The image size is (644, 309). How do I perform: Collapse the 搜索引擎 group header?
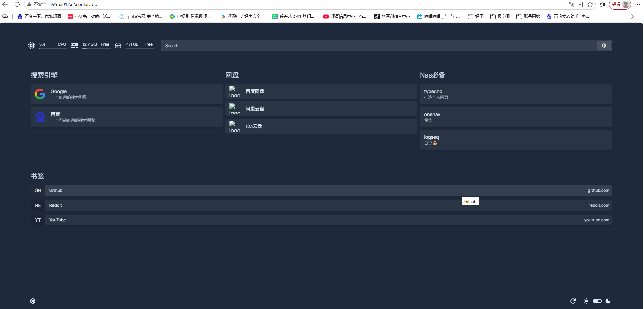click(44, 75)
